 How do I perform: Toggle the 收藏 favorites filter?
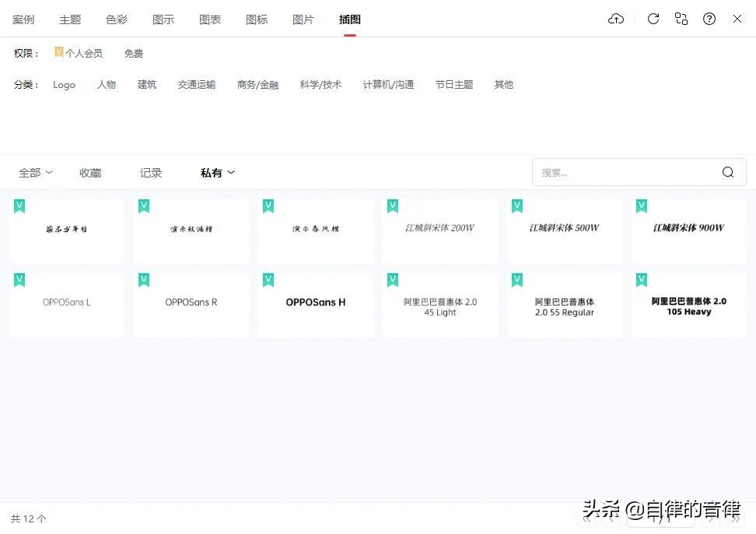90,172
